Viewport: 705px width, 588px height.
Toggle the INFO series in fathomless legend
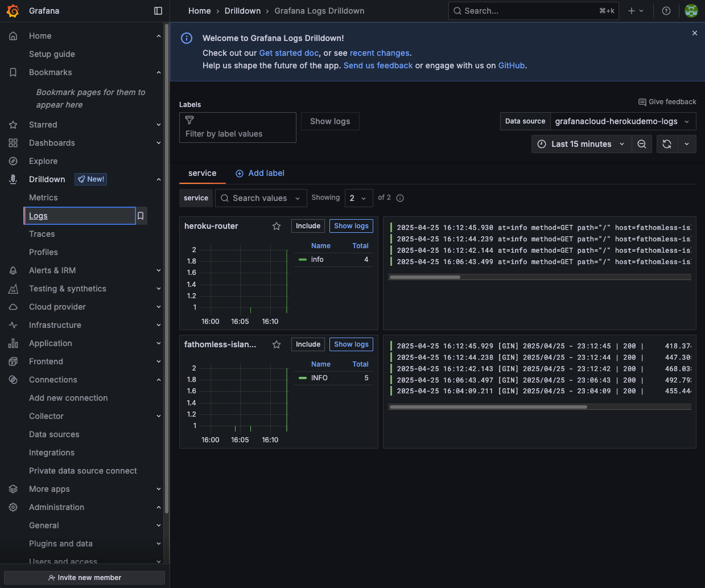319,378
